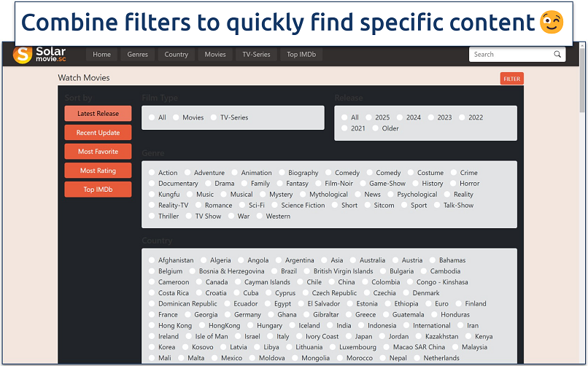
Task: Select the Movies film type option
Action: point(176,117)
